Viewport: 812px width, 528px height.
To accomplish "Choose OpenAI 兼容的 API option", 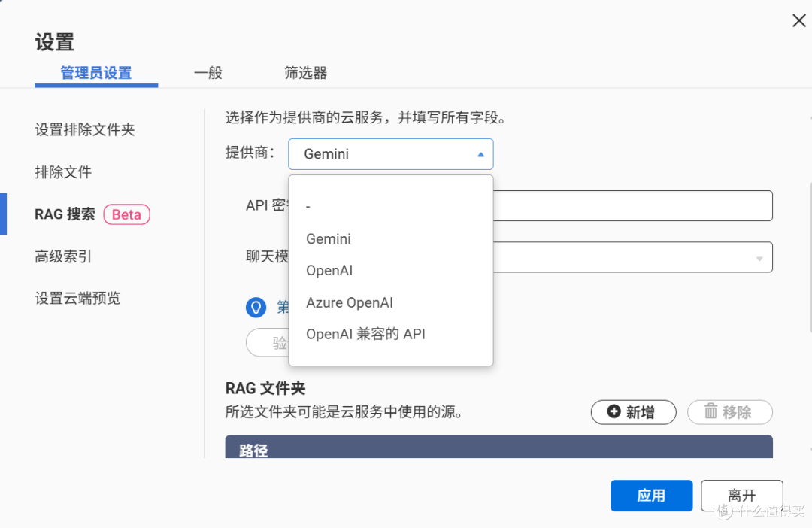I will point(390,334).
